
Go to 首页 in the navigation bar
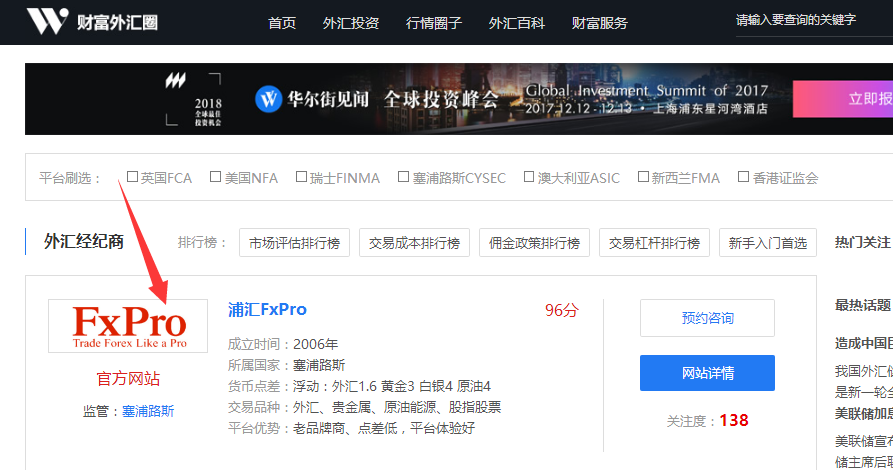(282, 23)
